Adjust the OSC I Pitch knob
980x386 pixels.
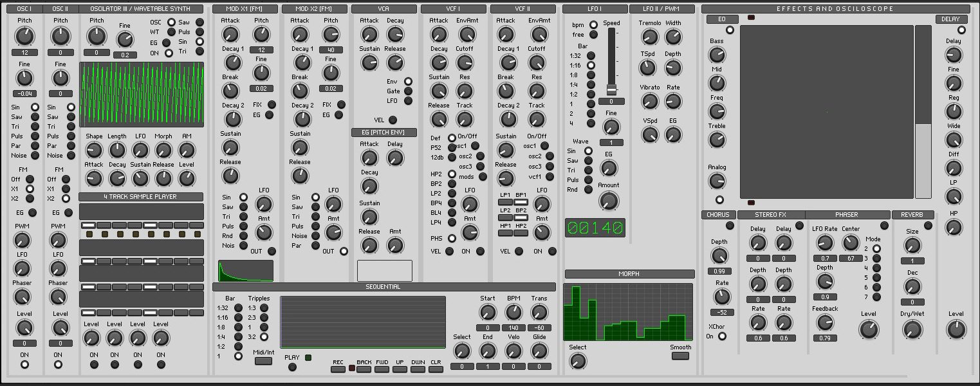tap(24, 37)
